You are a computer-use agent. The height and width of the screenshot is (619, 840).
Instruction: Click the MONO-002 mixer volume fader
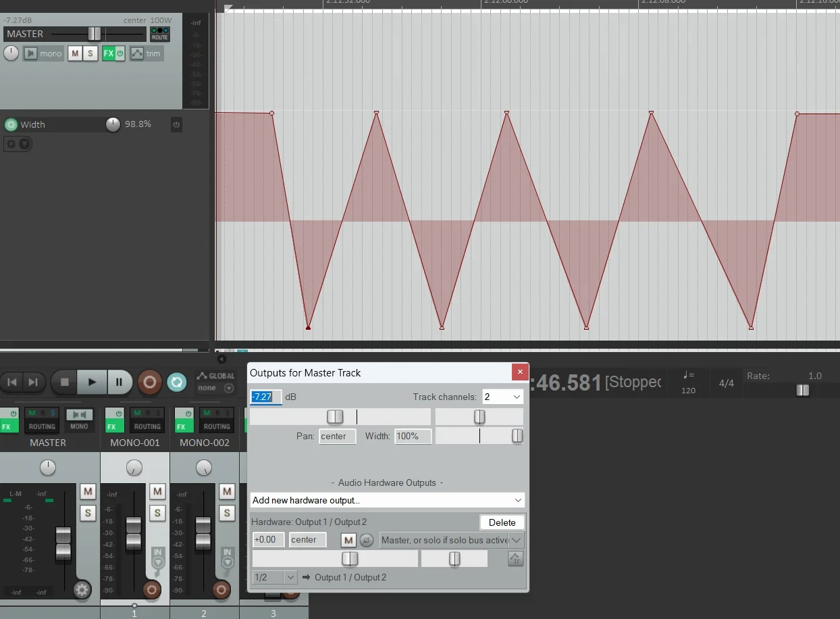[x=203, y=533]
